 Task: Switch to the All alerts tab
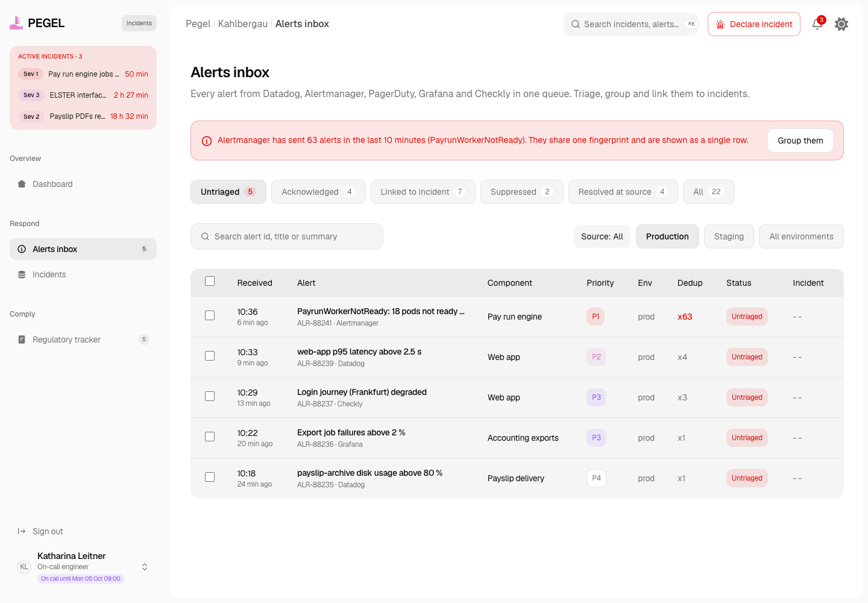coord(709,192)
